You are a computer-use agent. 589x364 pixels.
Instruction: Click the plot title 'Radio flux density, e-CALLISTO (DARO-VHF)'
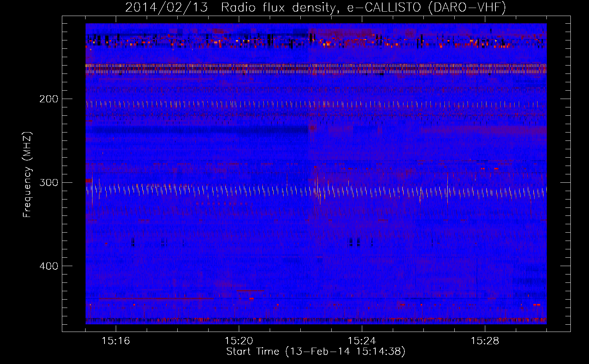[363, 8]
